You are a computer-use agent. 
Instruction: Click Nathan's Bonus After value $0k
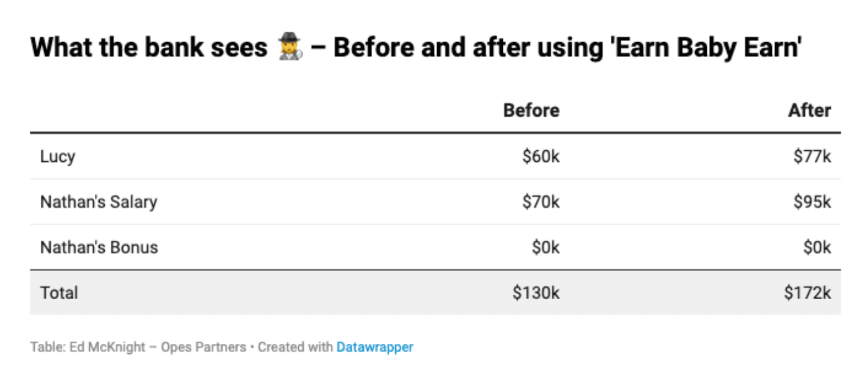point(817,247)
